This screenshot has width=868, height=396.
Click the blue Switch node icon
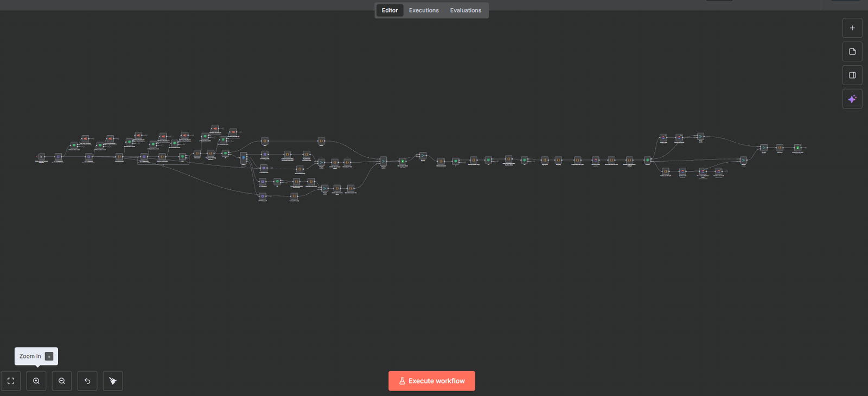click(244, 158)
